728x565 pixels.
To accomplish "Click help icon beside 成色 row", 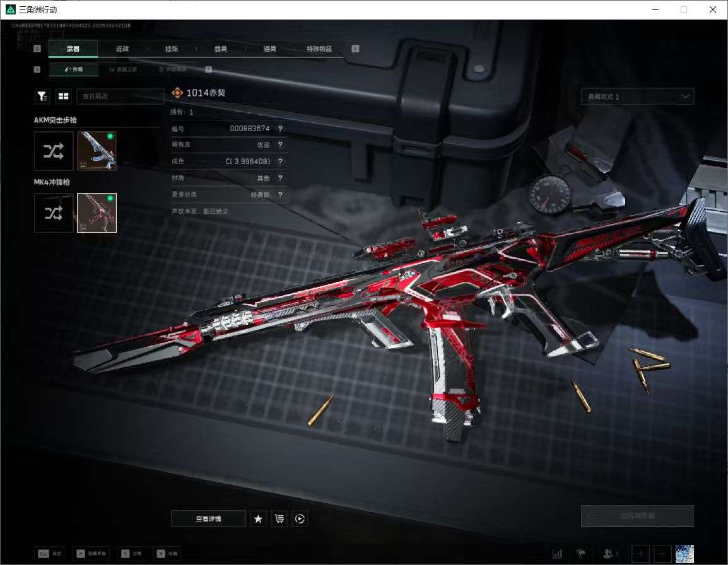I will 280,161.
